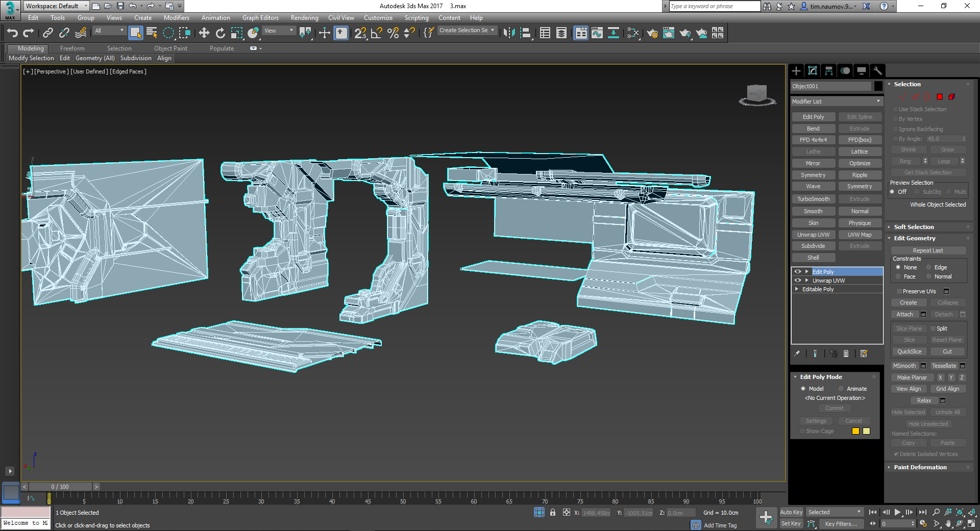The image size is (980, 531).
Task: Open Create Selection Set dropdown
Action: (467, 31)
